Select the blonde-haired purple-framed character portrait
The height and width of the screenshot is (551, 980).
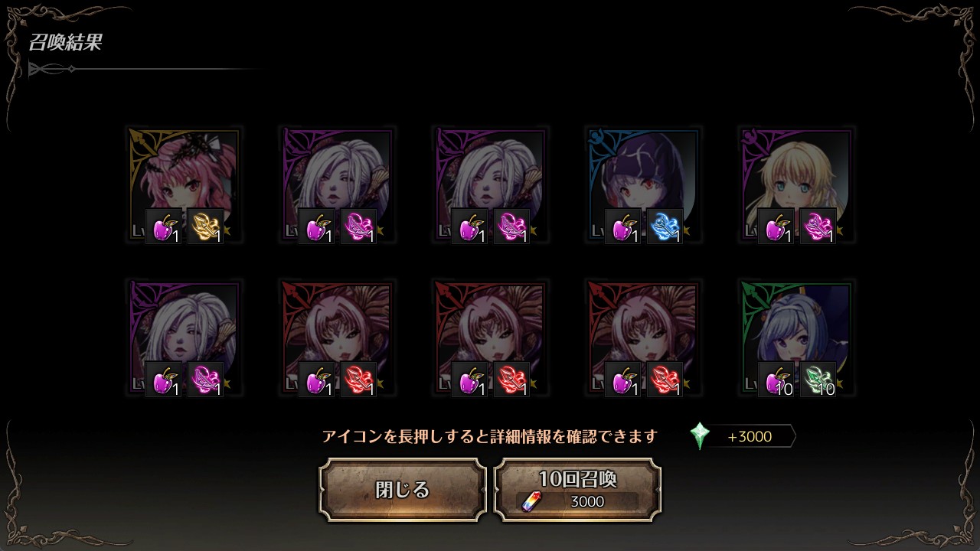[x=796, y=185]
